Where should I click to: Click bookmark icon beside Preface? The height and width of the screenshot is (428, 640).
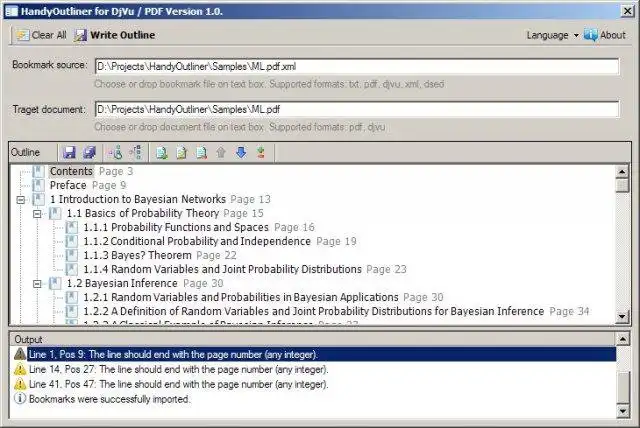pos(38,185)
